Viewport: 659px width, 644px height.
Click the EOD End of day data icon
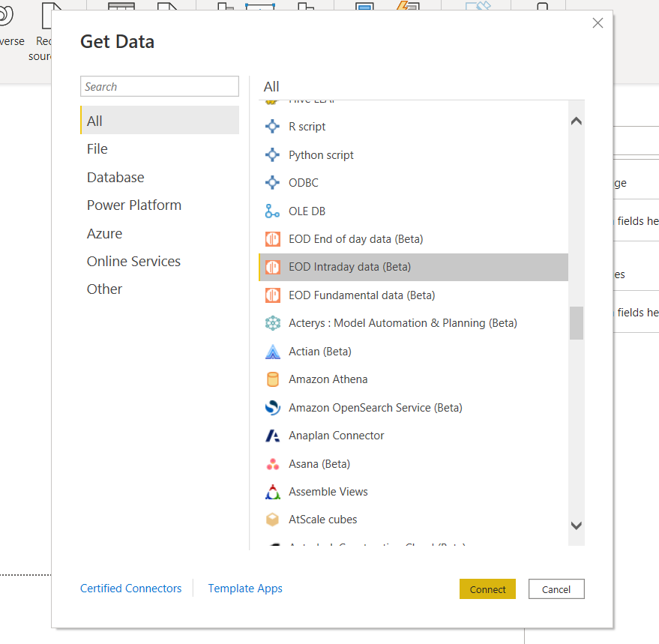pyautogui.click(x=272, y=239)
